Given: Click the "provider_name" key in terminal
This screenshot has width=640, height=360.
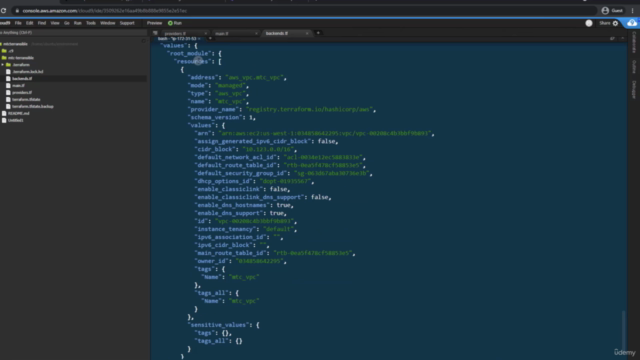Looking at the screenshot, I should coord(214,109).
